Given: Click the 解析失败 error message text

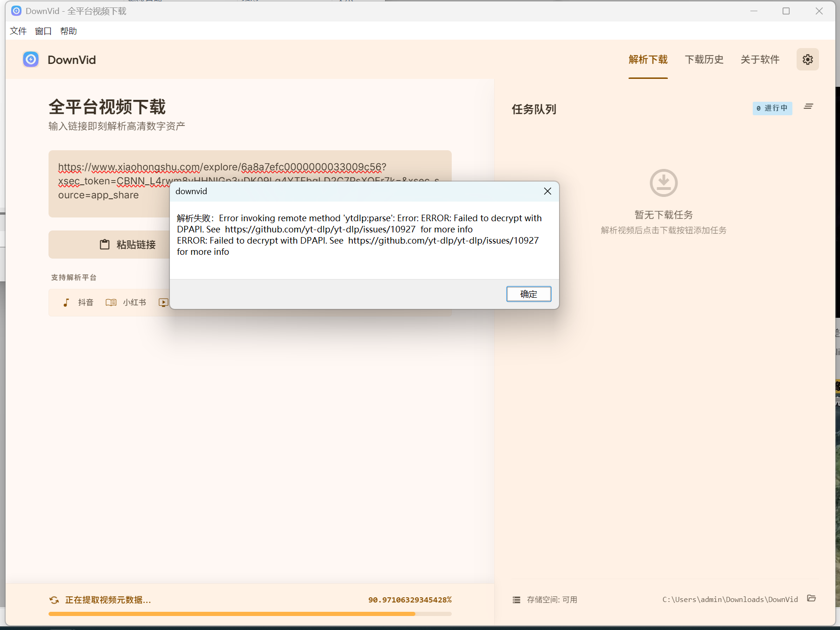Looking at the screenshot, I should point(359,235).
